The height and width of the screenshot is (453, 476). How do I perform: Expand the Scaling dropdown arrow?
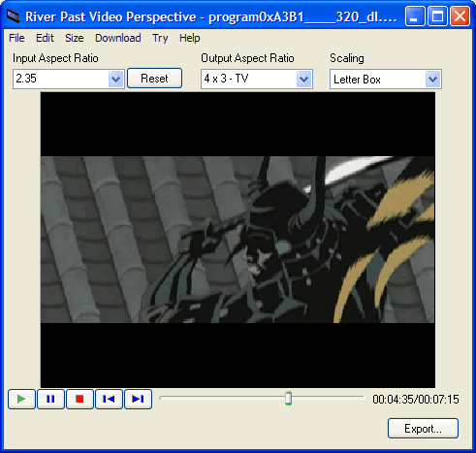[x=432, y=79]
